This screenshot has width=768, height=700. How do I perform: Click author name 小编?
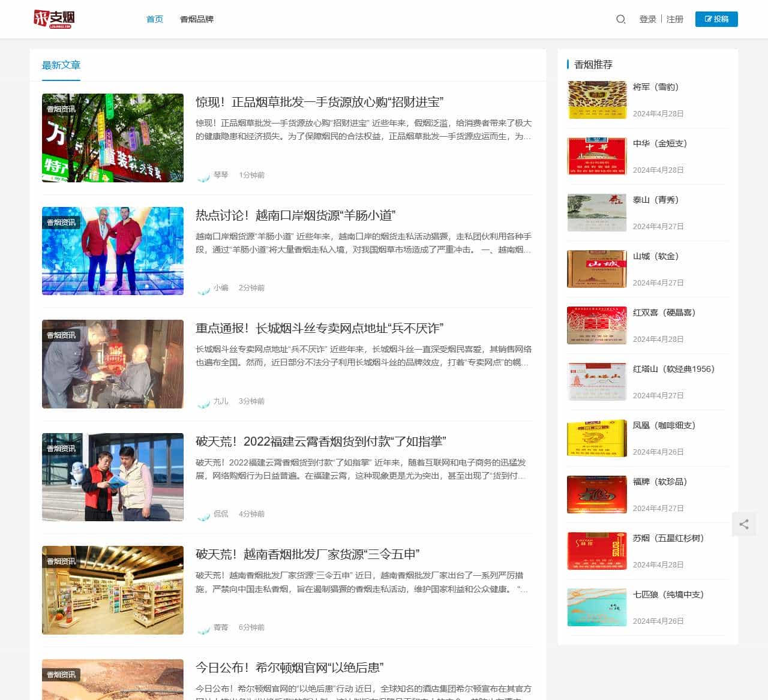pos(221,288)
